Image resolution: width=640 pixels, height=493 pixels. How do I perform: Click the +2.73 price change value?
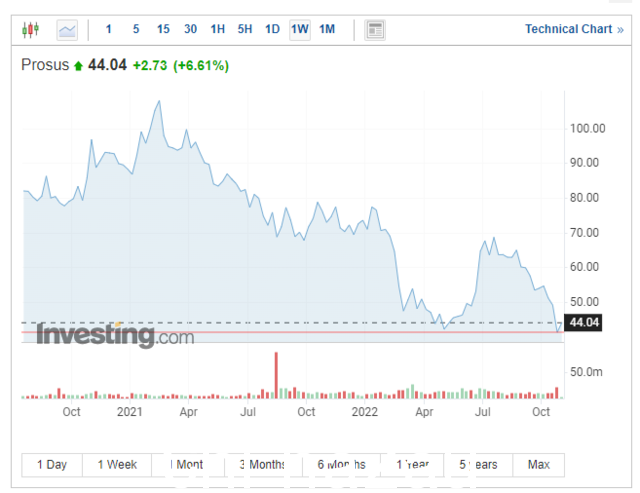click(x=150, y=66)
